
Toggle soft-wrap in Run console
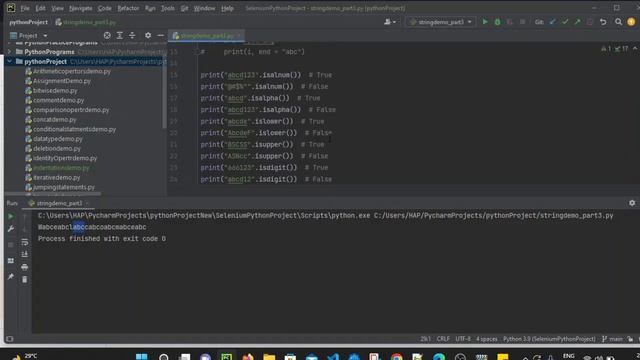pyautogui.click(x=24, y=242)
